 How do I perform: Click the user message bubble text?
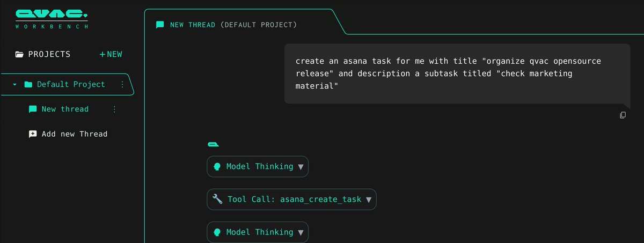coord(448,73)
